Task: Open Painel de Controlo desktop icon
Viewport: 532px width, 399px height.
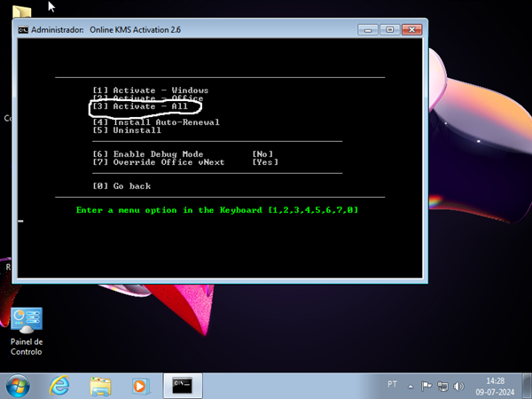Action: pyautogui.click(x=27, y=332)
